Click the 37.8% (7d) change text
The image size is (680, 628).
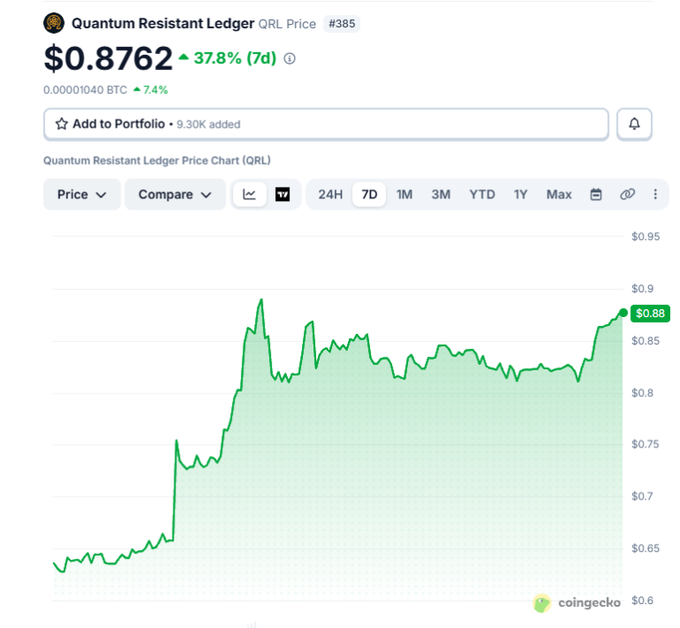(x=235, y=58)
